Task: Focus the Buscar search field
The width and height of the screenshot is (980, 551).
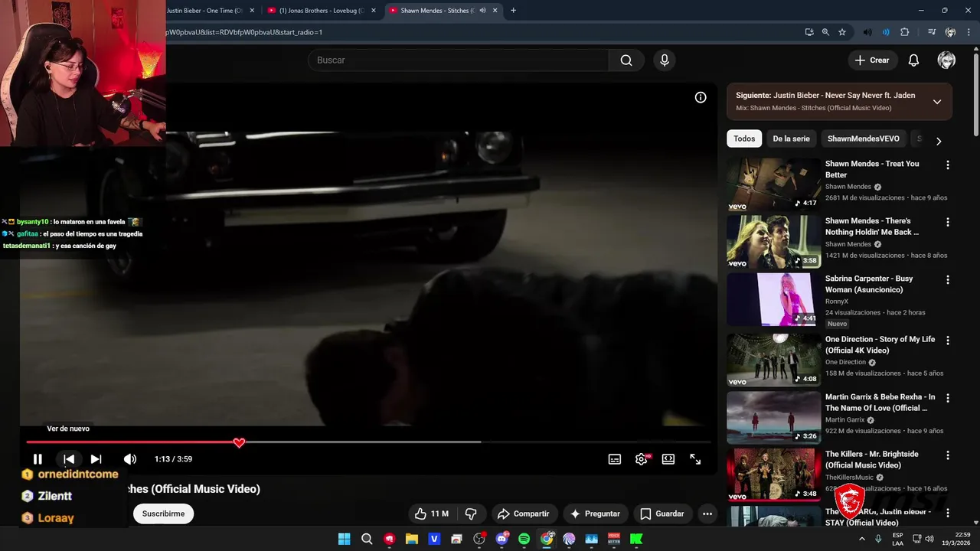Action: (x=459, y=60)
